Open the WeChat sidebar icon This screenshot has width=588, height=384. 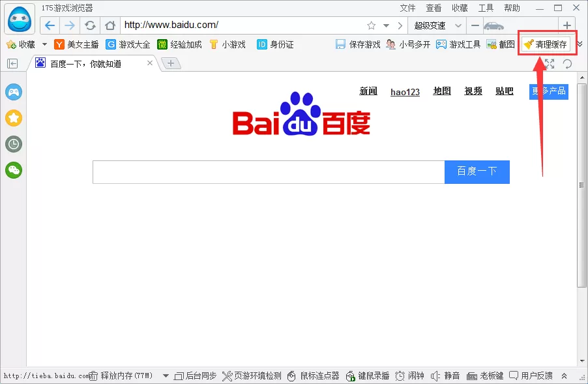(14, 170)
